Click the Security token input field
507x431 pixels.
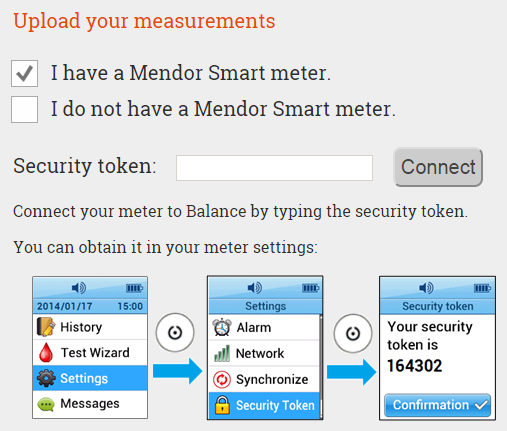[x=274, y=168]
